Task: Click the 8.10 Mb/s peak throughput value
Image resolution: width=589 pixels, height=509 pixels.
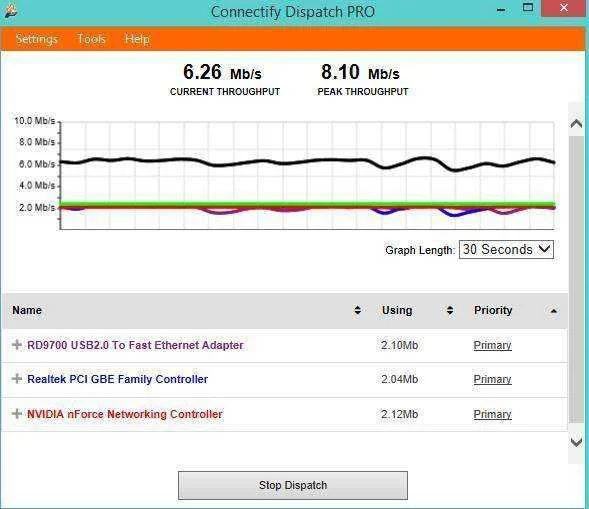Action: [360, 72]
